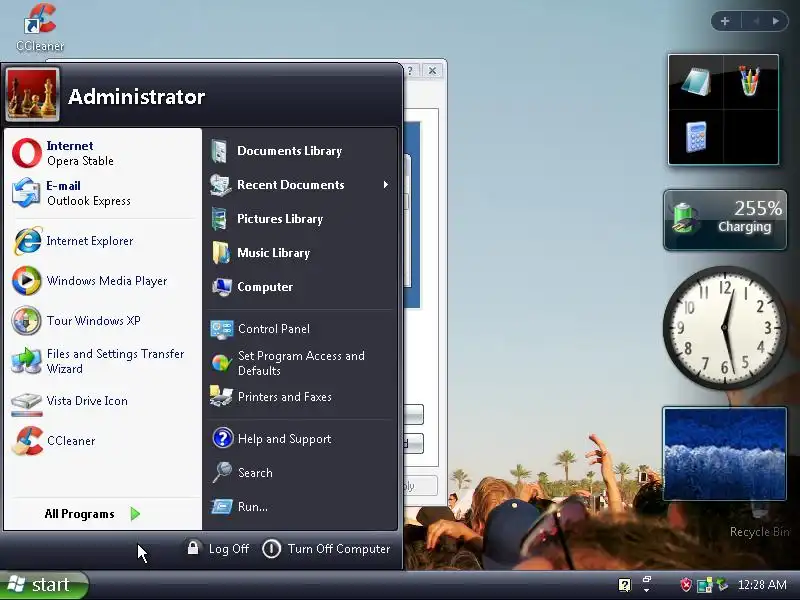Click the calculator icon in sidebar gadget

tap(696, 137)
